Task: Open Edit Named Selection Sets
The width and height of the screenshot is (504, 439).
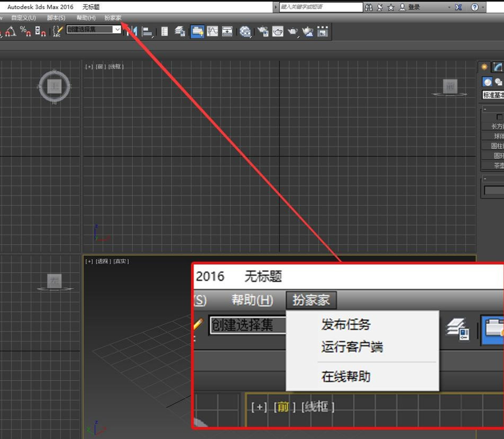Action: 57,31
